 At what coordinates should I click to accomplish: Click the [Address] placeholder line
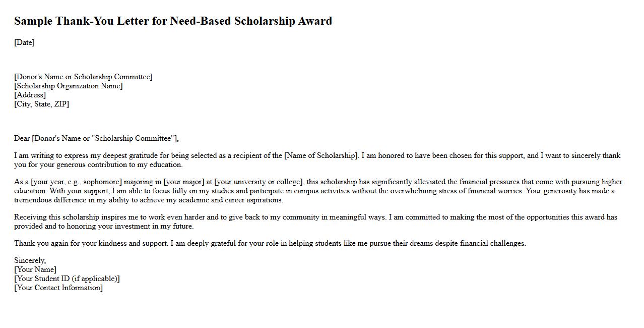click(30, 95)
